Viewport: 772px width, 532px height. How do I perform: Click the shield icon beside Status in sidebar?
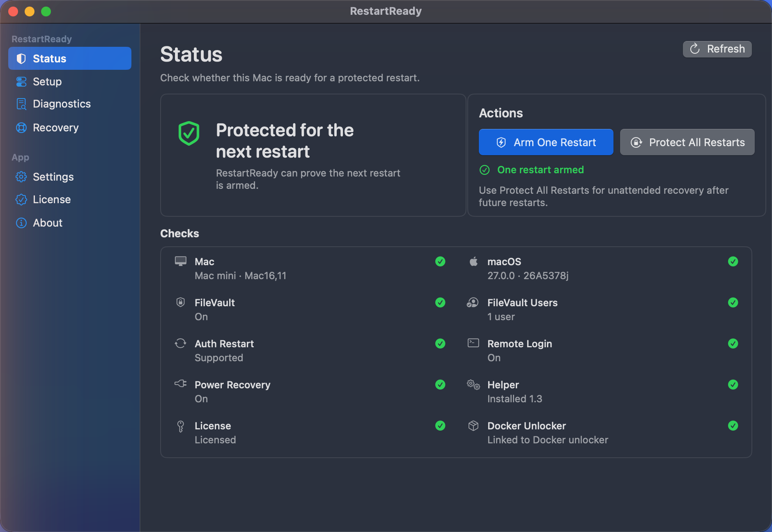click(x=21, y=59)
